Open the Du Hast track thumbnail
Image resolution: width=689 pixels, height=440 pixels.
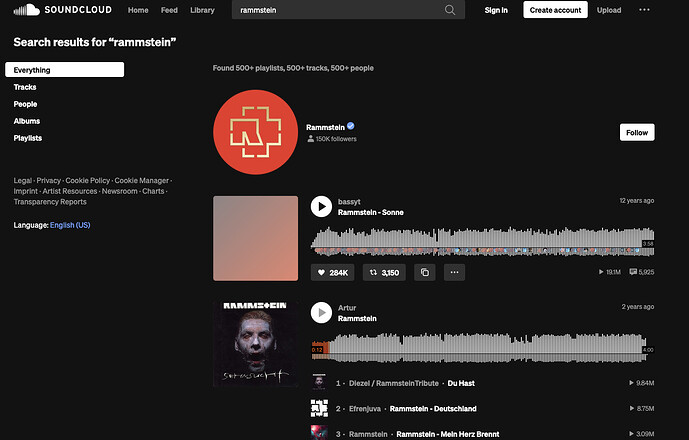[319, 383]
